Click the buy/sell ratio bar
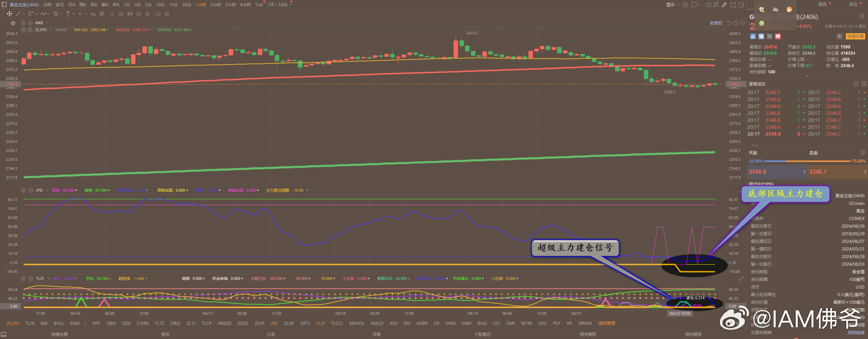The image size is (868, 339). point(807,161)
